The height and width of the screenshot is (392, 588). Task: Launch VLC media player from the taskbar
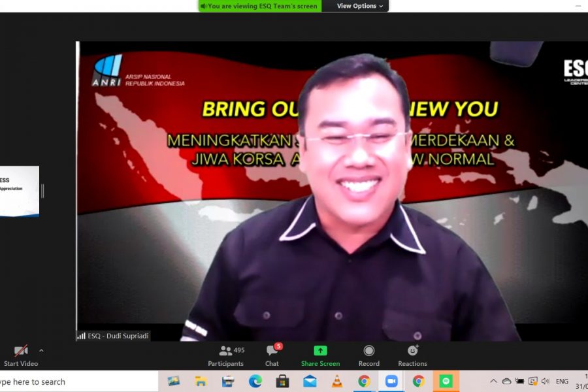[x=337, y=381]
